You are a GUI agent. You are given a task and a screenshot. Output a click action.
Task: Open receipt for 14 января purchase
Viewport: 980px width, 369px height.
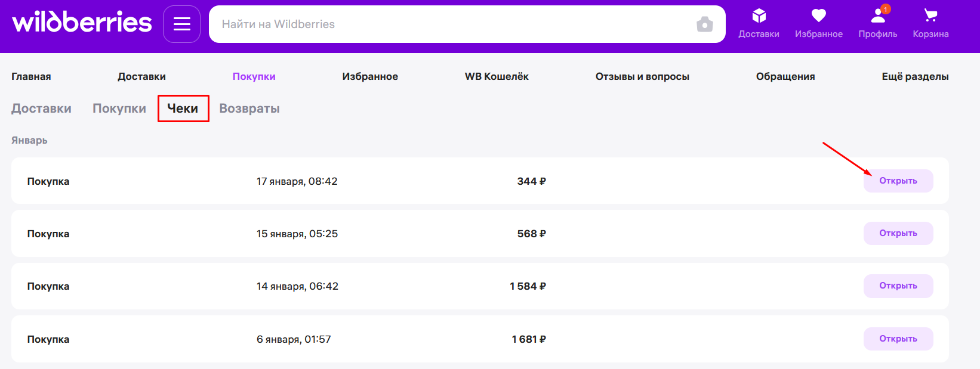pos(898,286)
